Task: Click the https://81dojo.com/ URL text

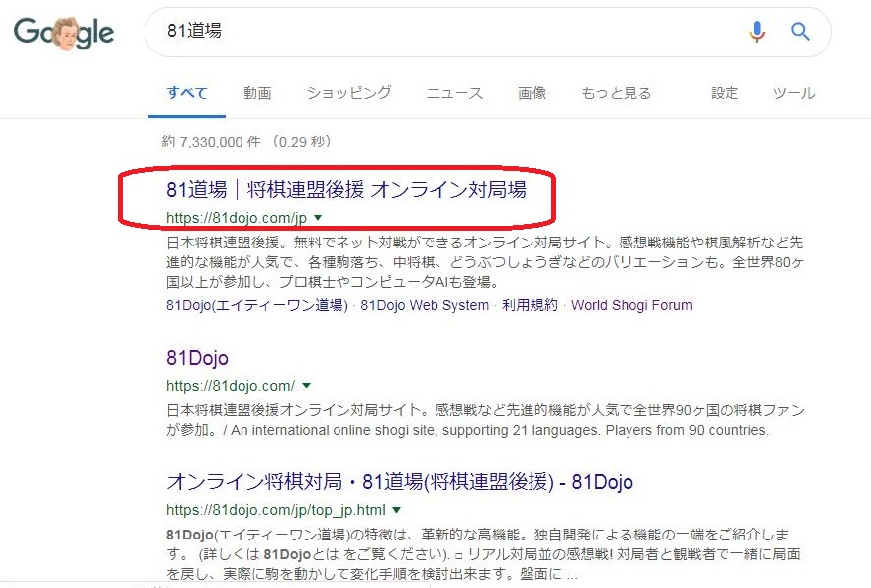Action: point(231,386)
